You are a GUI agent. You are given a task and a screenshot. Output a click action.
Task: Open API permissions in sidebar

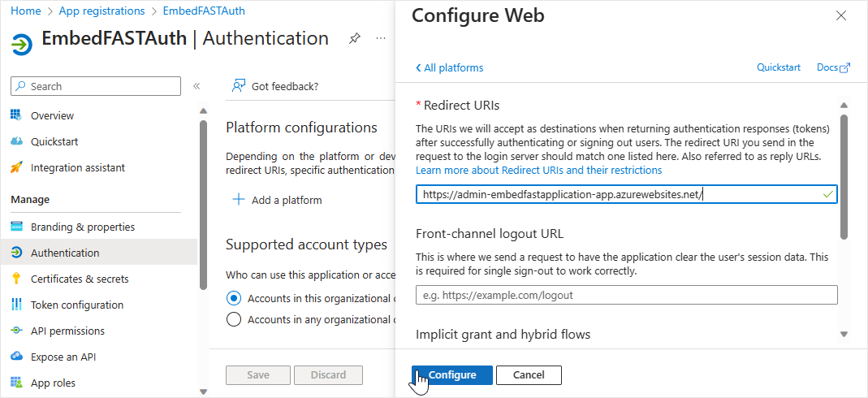pyautogui.click(x=67, y=331)
